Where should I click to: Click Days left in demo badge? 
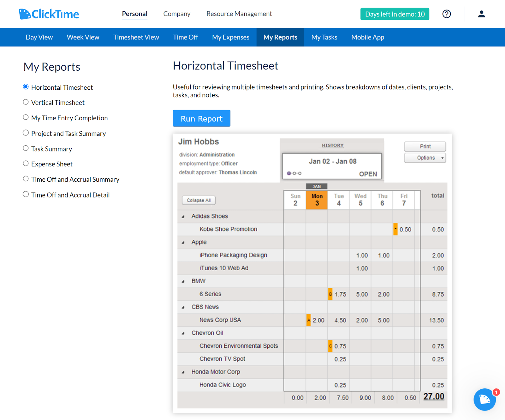395,14
